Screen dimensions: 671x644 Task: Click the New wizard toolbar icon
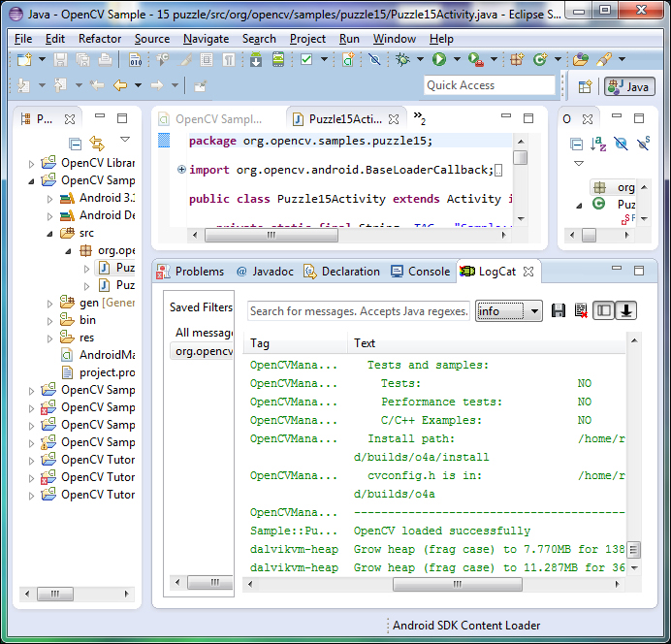[x=24, y=59]
